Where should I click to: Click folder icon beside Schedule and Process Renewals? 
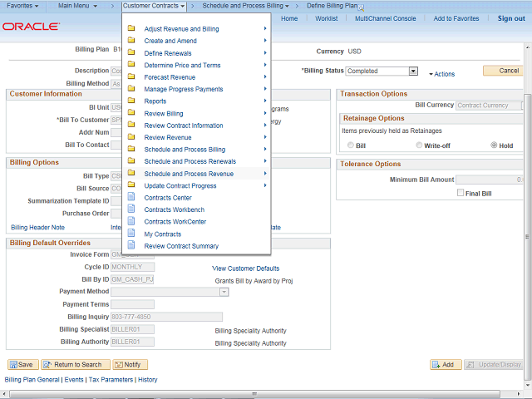click(x=131, y=160)
